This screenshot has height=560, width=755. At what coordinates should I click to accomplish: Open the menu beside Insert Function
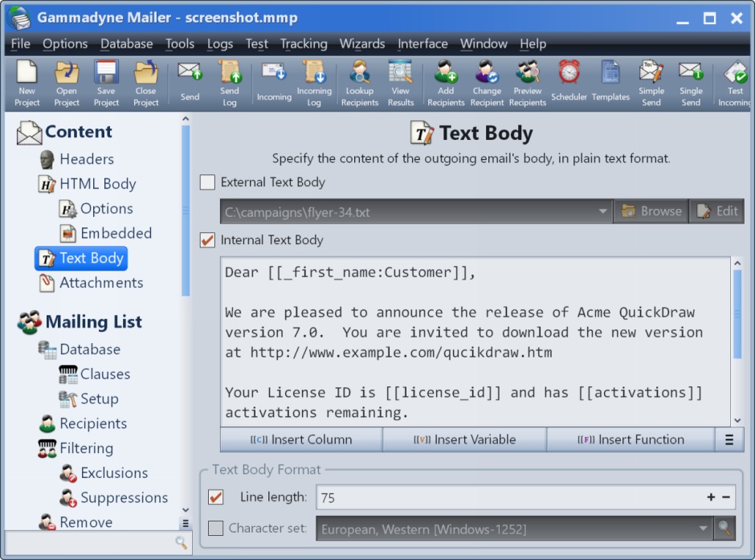click(729, 439)
